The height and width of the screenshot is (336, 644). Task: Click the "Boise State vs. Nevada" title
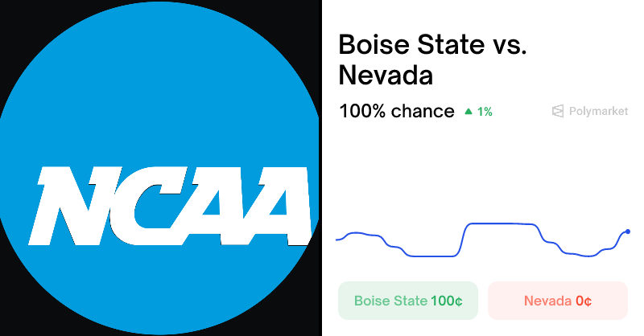(x=432, y=59)
